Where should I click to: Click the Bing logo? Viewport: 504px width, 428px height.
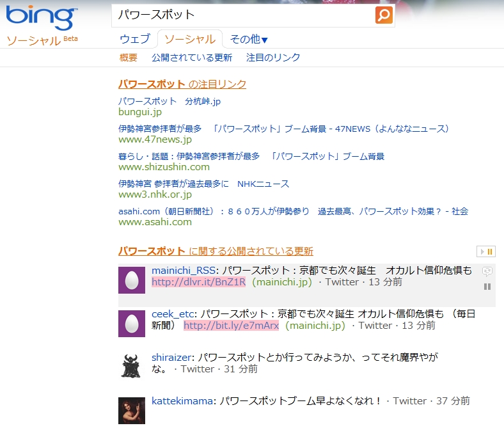point(42,17)
